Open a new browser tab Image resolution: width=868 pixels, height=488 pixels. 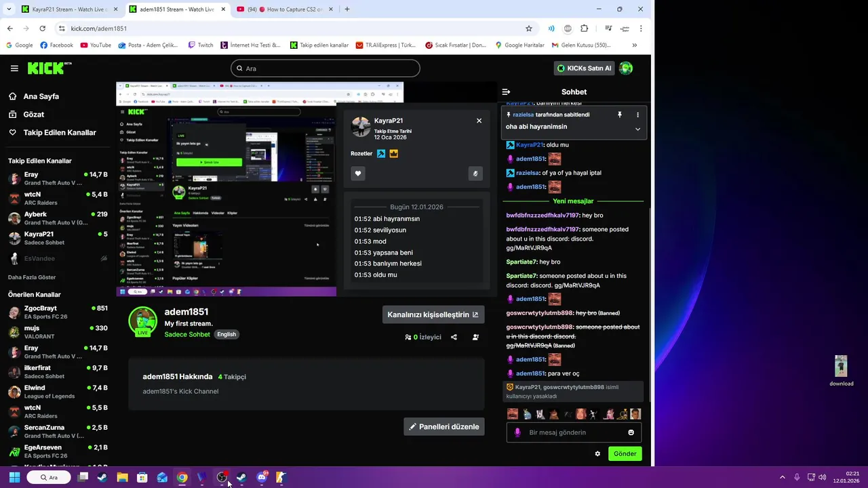click(347, 9)
